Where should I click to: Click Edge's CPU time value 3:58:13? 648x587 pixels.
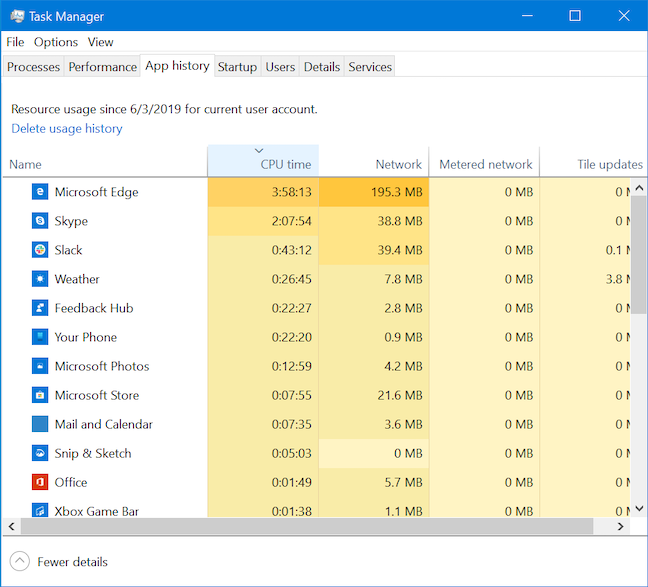(291, 192)
